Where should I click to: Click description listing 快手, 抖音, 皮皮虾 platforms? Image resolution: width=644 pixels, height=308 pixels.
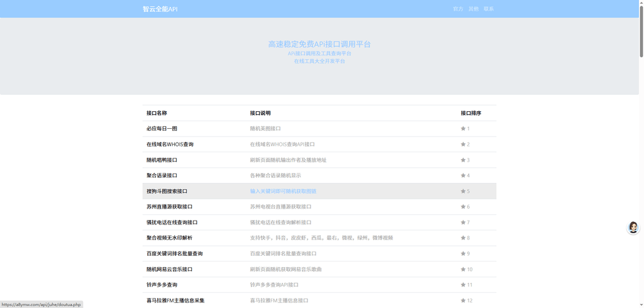[x=321, y=238]
